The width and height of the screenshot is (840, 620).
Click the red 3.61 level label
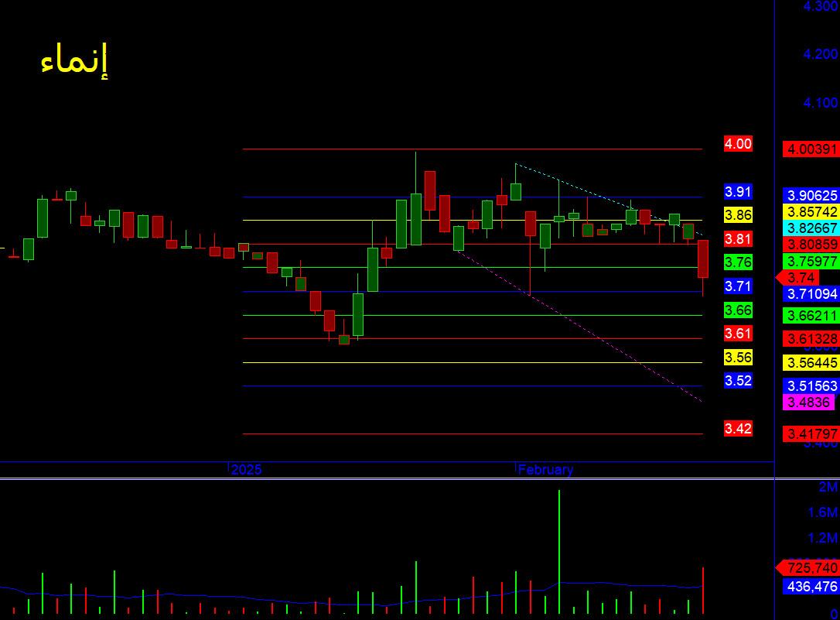[738, 334]
